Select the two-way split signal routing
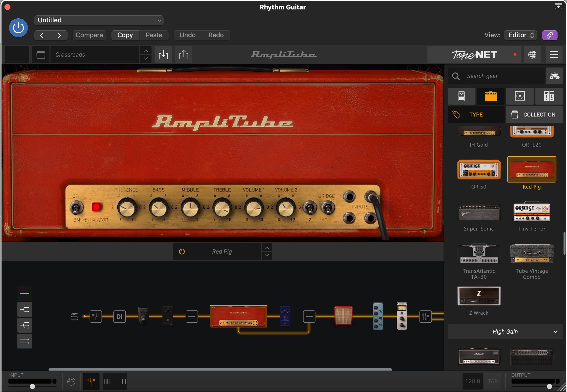The width and height of the screenshot is (567, 392). coord(25,310)
